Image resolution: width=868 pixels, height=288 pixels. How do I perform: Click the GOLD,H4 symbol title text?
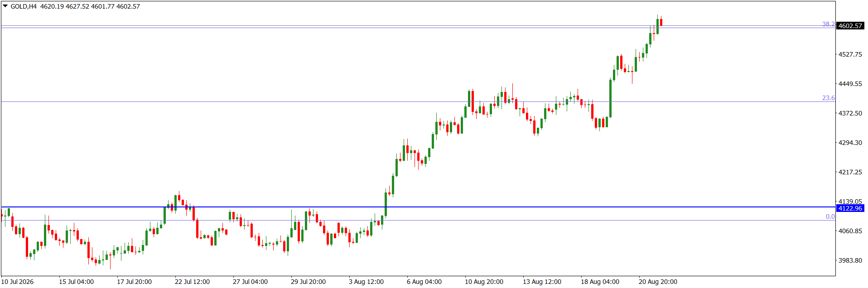click(x=24, y=6)
